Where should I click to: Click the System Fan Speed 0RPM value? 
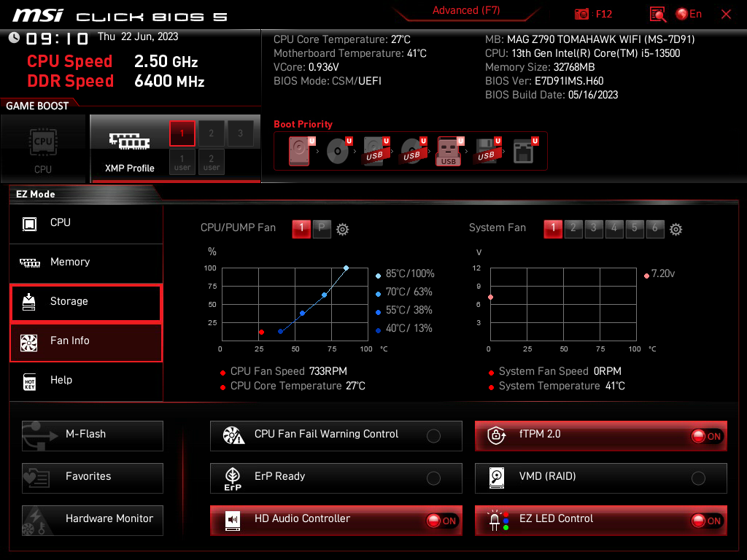(608, 371)
